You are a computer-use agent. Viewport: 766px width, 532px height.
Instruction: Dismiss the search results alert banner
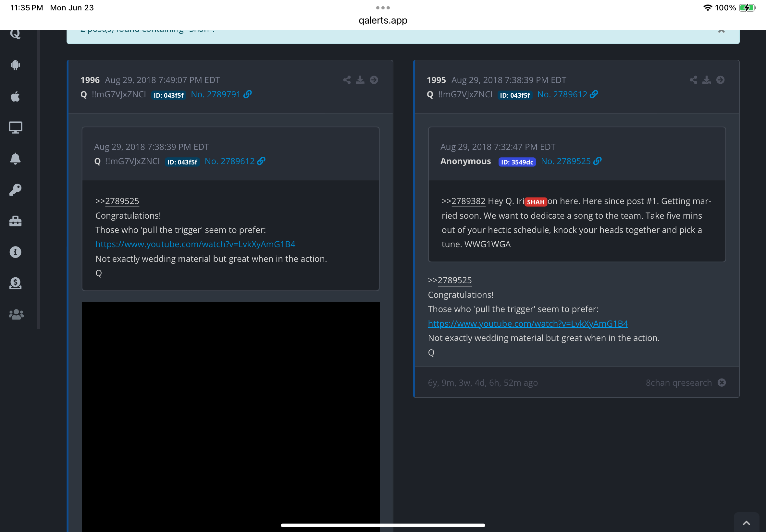click(x=721, y=31)
